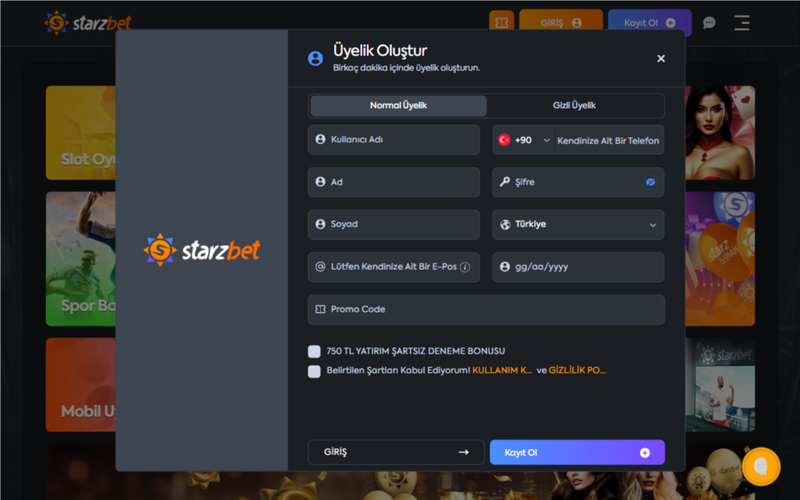800x500 pixels.
Task: Click the starzbet logo in page header
Action: [x=88, y=22]
